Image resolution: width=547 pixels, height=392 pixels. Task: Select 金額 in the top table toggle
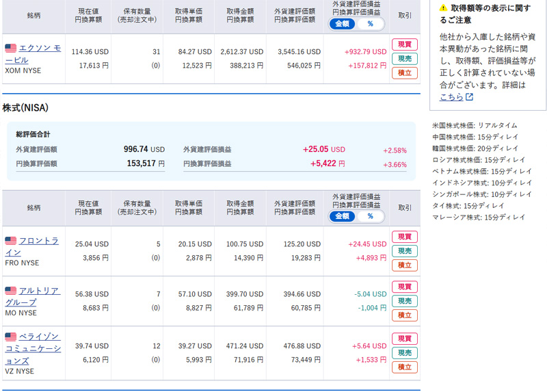click(343, 24)
